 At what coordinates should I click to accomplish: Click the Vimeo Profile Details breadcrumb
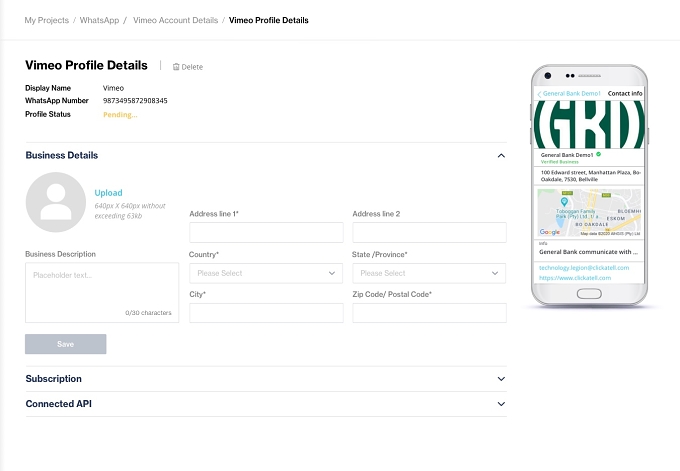click(268, 20)
